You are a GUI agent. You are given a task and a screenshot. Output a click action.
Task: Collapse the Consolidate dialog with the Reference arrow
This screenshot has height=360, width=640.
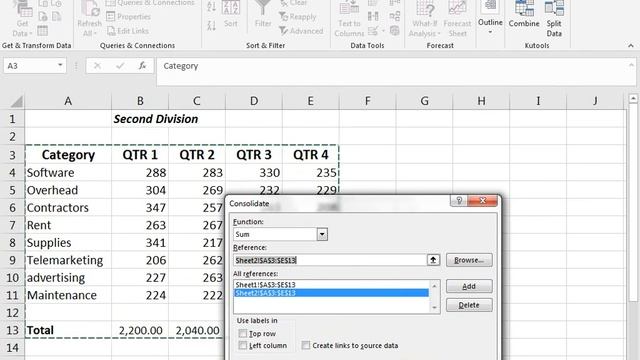pos(433,260)
